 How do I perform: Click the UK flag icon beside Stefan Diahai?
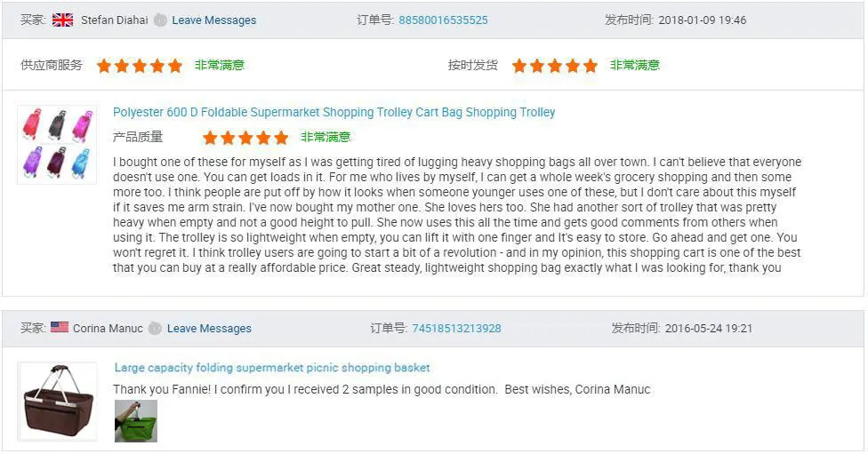point(62,20)
